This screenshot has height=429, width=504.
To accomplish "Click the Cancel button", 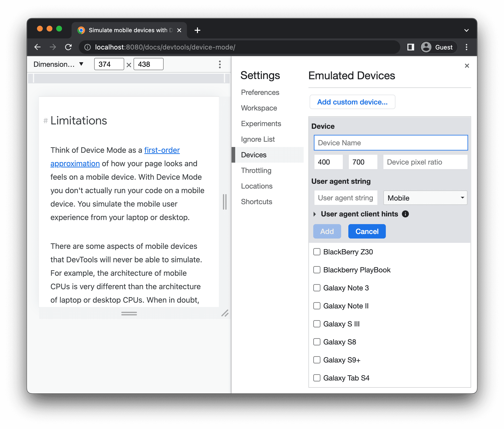I will pyautogui.click(x=367, y=232).
